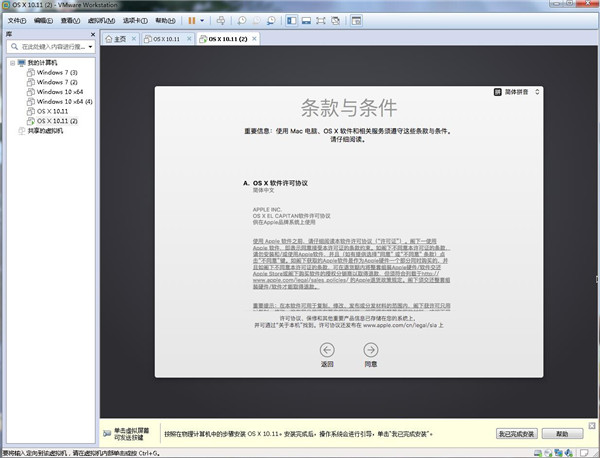Click the send Ctrl+Alt+Del toolbar icon
This screenshot has width=600, height=458.
pos(221,21)
